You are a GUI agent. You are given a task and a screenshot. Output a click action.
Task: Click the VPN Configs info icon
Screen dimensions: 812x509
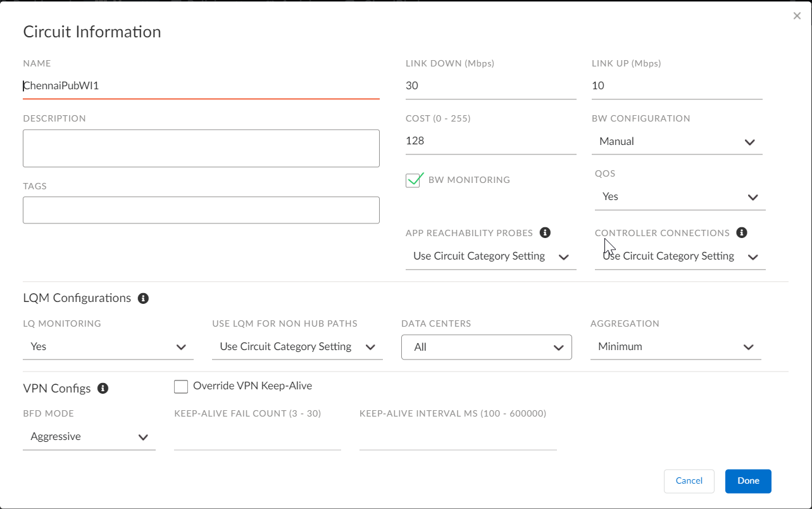[x=103, y=389]
